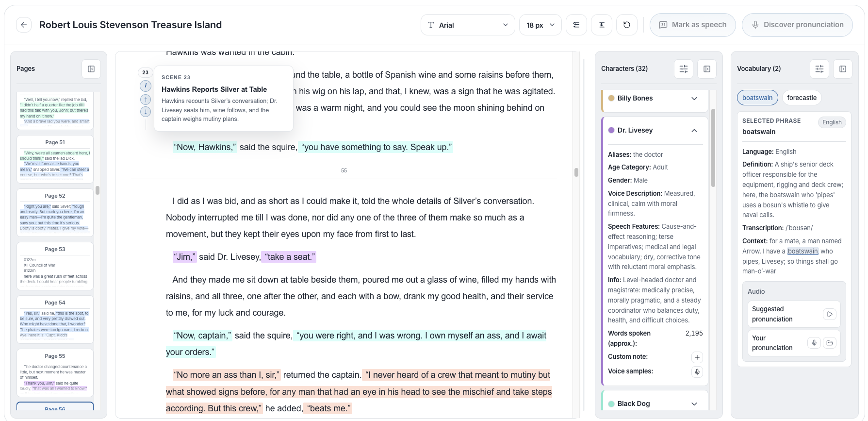Click the Transcription value /ˈboʊsən/

coord(799,228)
